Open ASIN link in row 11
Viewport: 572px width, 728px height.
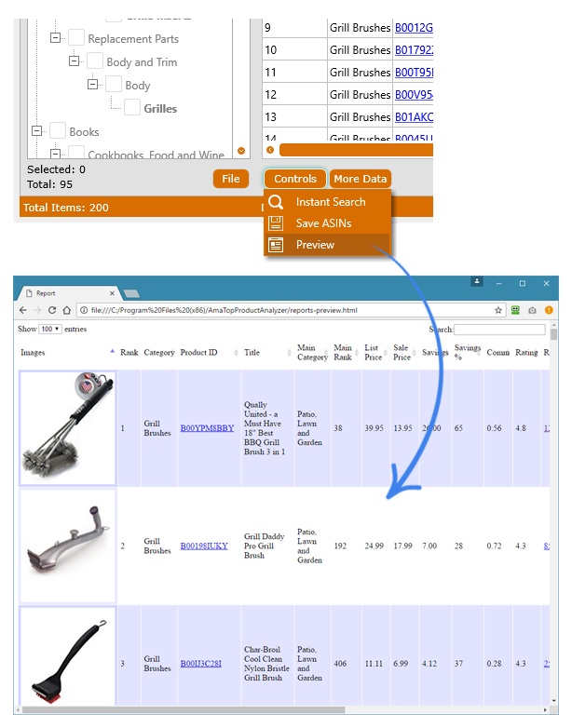coord(414,73)
